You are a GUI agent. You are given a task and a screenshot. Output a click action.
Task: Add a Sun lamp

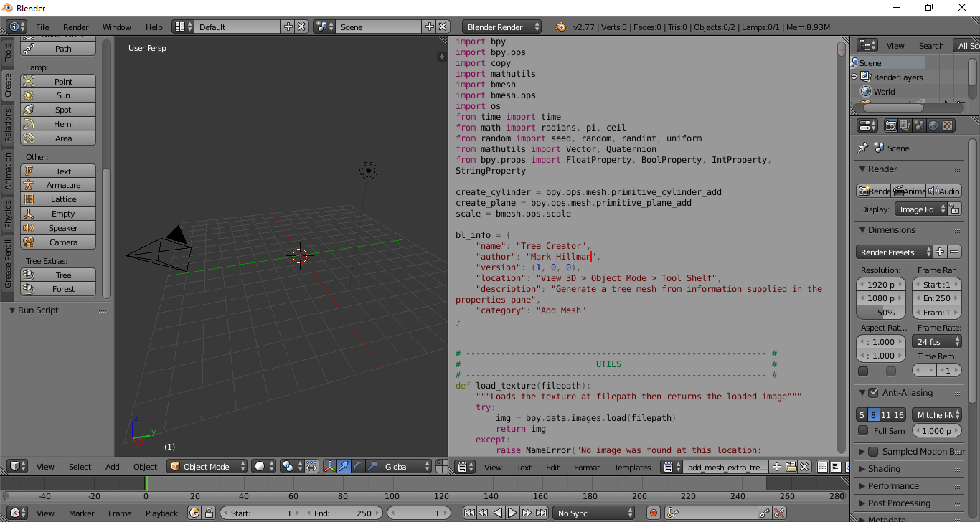(58, 95)
